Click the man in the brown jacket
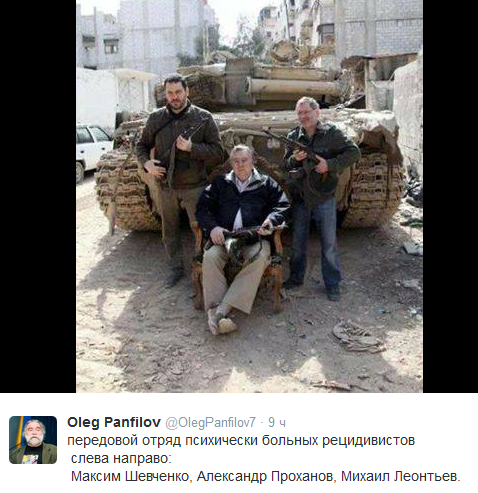The width and height of the screenshot is (478, 493). pyautogui.click(x=178, y=177)
